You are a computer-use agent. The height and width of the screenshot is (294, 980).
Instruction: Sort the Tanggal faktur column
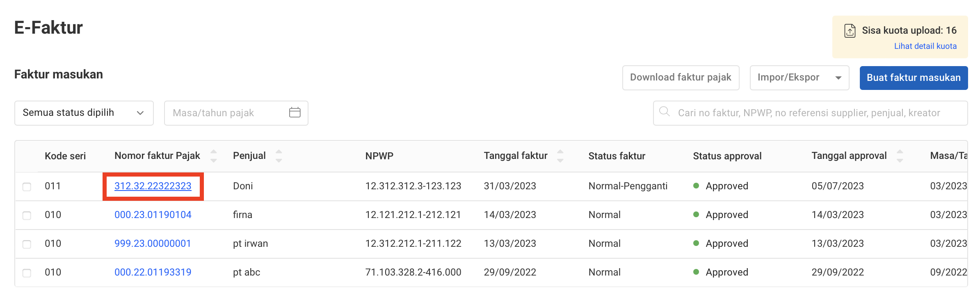click(x=560, y=156)
